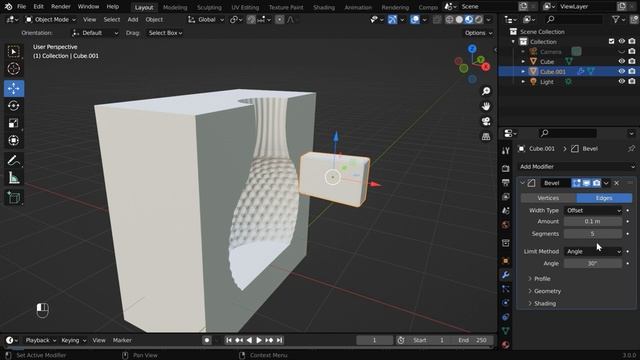This screenshot has height=360, width=640.
Task: Select the Select Box tool in toolbar
Action: click(x=13, y=51)
